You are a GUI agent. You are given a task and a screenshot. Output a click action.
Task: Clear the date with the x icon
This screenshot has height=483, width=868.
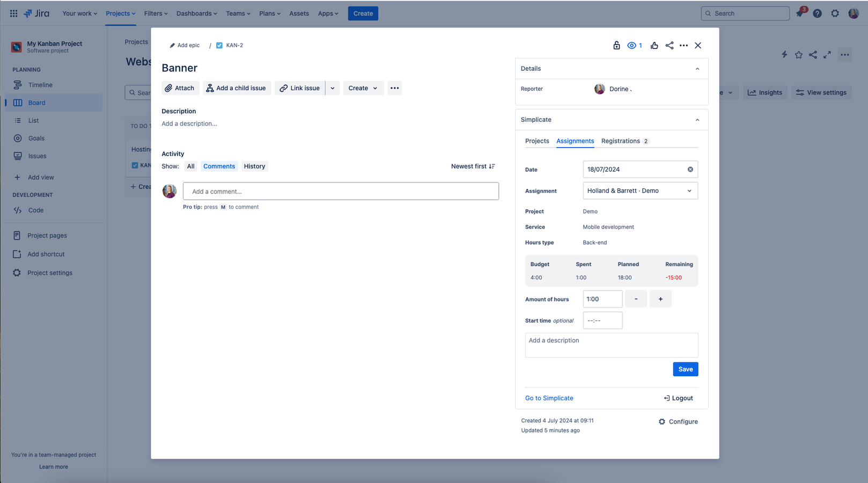tap(690, 170)
